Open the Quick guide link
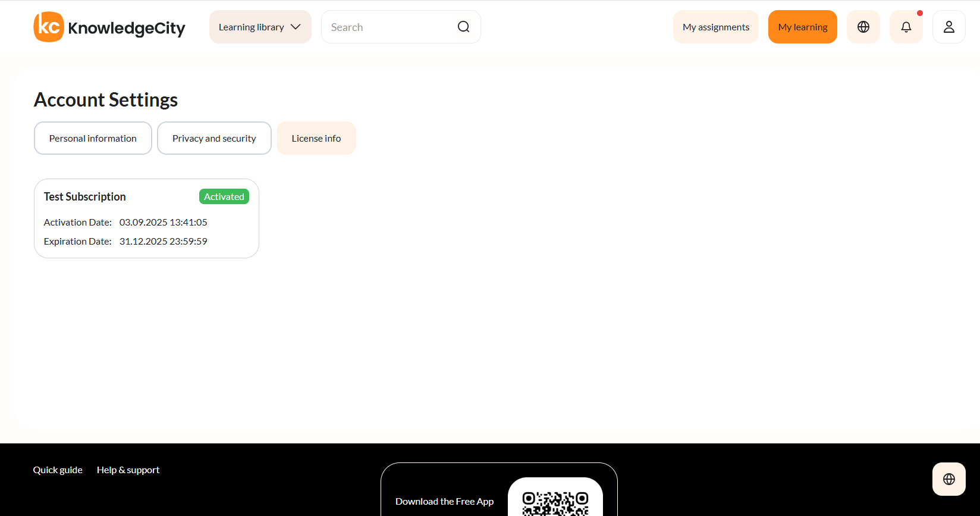The height and width of the screenshot is (516, 980). (x=58, y=470)
